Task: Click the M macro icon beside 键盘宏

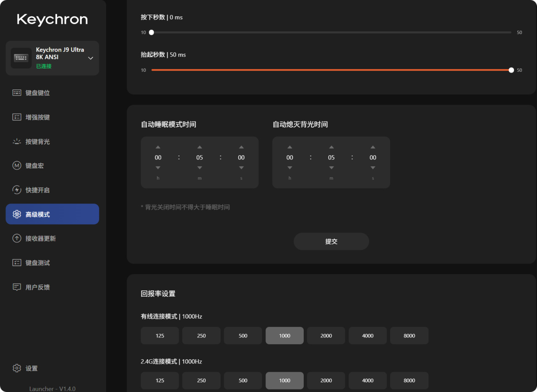Action: [x=17, y=166]
